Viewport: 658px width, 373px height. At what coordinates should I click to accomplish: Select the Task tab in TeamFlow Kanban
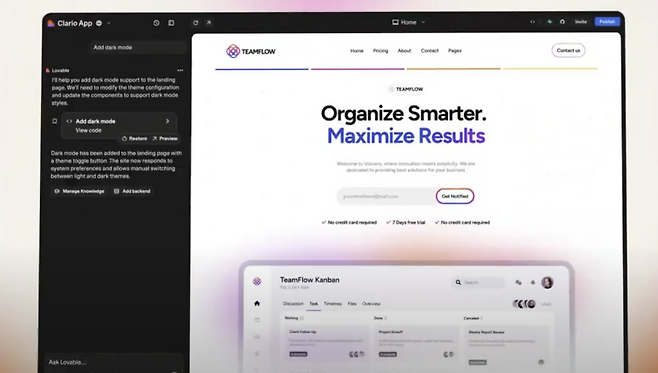coord(313,304)
